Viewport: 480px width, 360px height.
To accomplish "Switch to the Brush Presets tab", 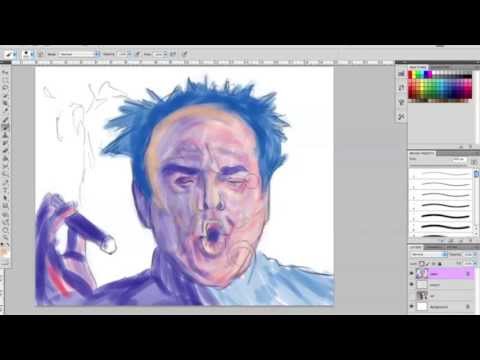I will 421,153.
